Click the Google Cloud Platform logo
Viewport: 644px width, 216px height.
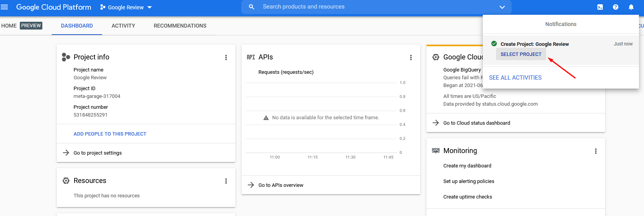[54, 7]
